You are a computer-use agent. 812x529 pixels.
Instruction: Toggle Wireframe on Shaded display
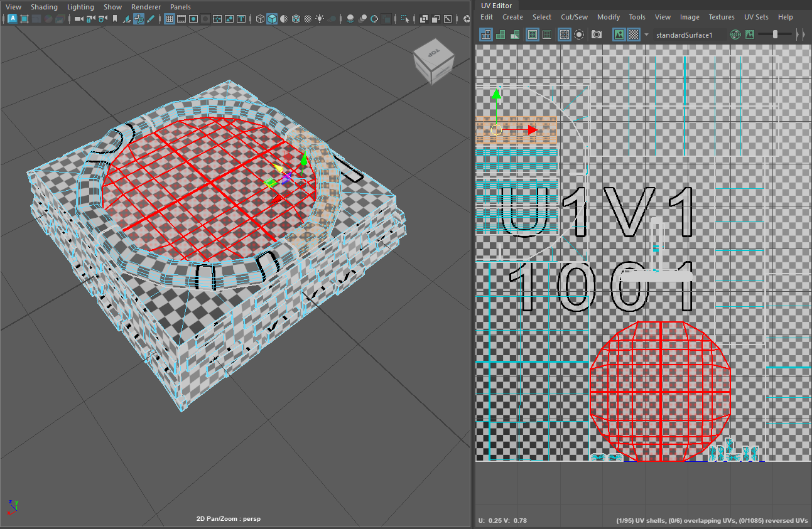pos(296,19)
